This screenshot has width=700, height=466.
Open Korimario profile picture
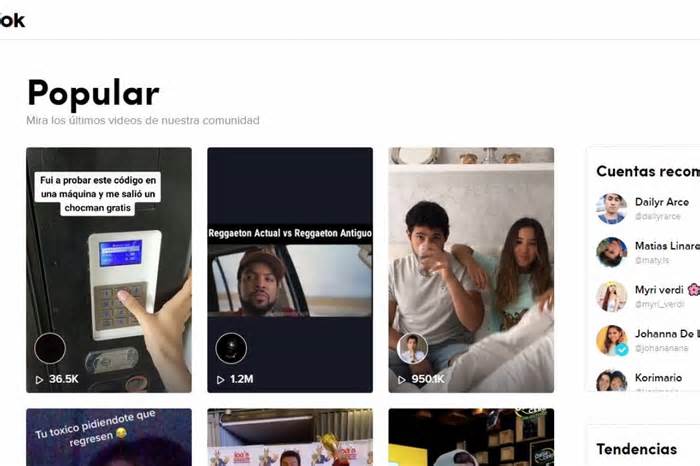[x=611, y=380]
